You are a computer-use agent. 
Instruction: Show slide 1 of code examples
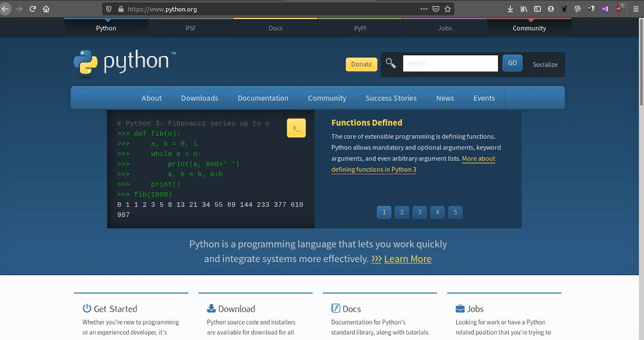coord(384,212)
